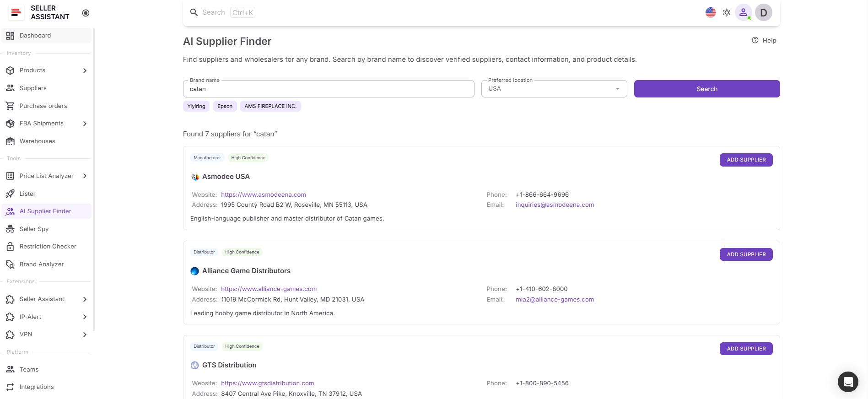
Task: Open the Dashboard menu item
Action: [x=46, y=35]
